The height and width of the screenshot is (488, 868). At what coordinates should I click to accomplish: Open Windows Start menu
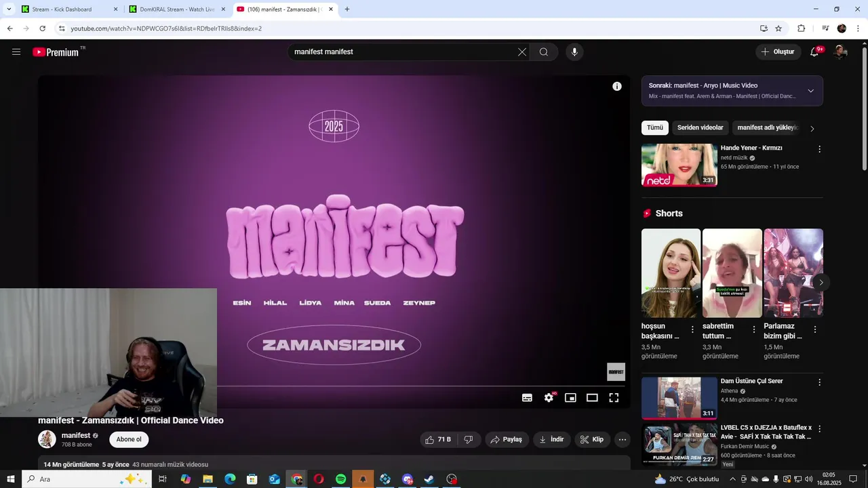pos(11,479)
